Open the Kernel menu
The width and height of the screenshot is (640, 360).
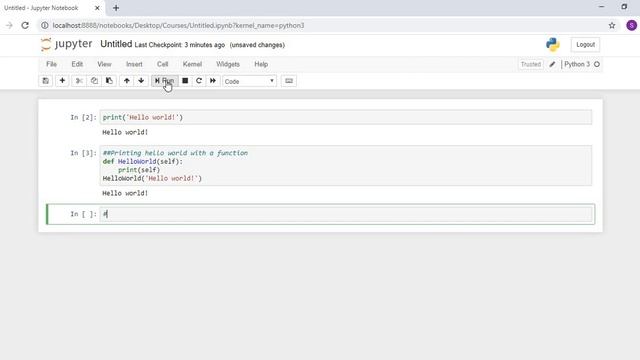[x=192, y=64]
